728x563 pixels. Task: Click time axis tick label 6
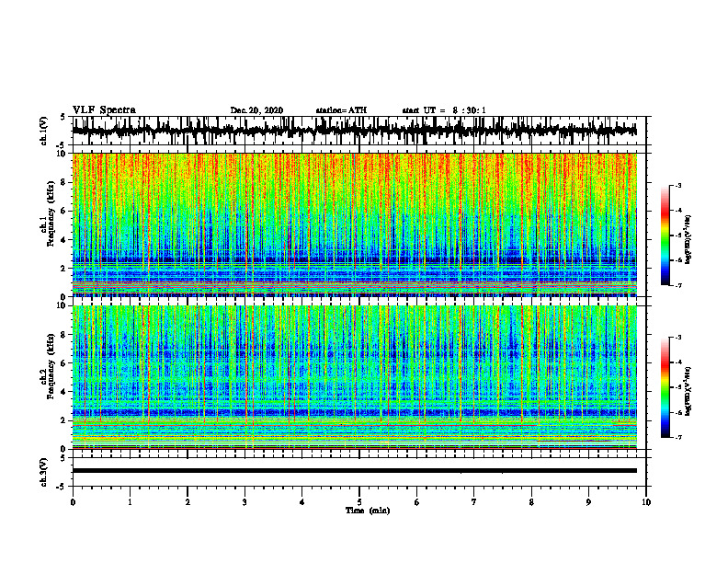click(416, 502)
